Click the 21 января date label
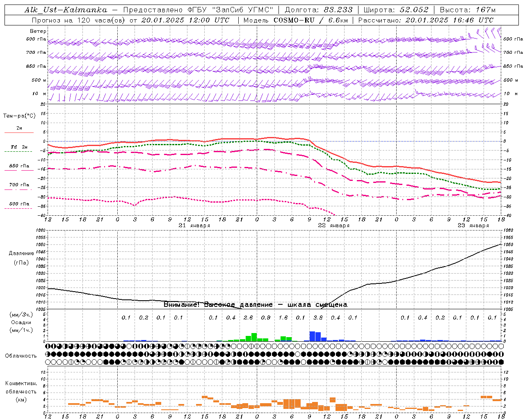Viewport: 525px width, 420px height. tap(194, 226)
